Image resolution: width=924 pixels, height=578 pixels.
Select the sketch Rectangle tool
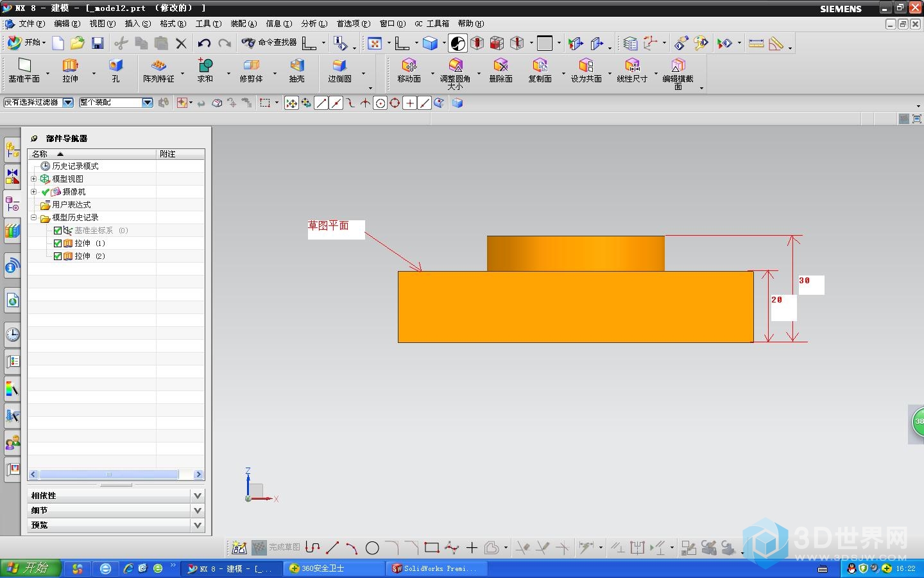(432, 548)
